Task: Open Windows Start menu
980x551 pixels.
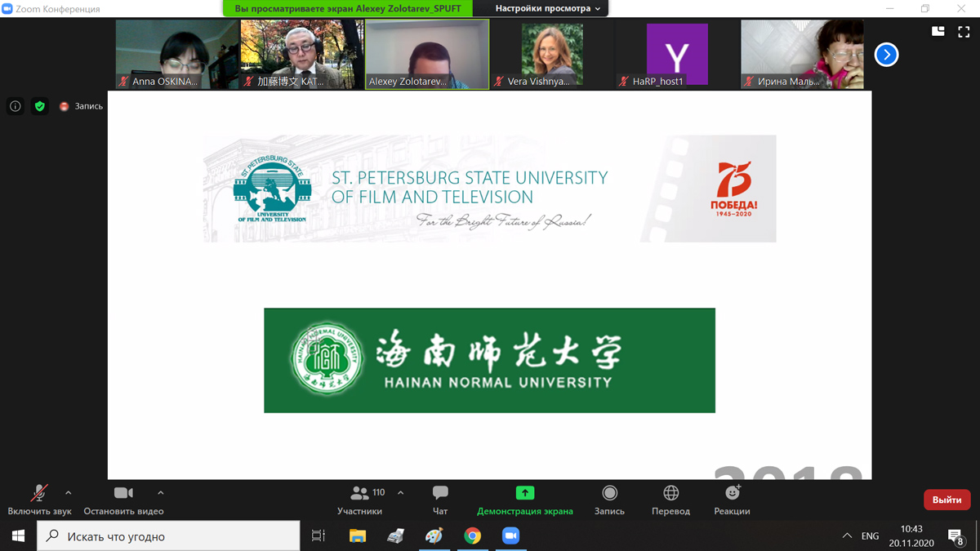Action: click(x=18, y=536)
